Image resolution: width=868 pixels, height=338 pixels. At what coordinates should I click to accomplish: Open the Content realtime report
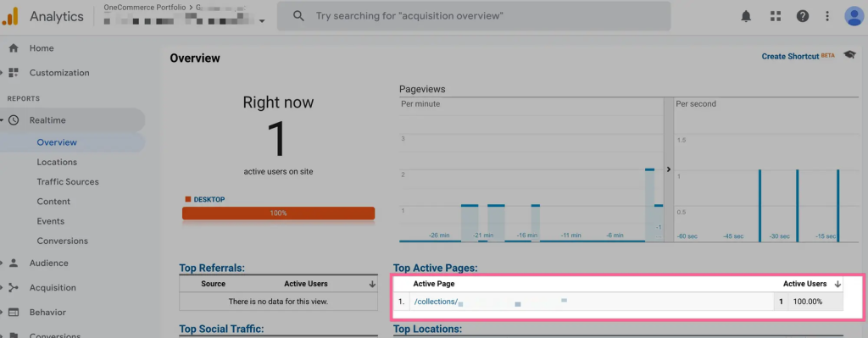[53, 202]
